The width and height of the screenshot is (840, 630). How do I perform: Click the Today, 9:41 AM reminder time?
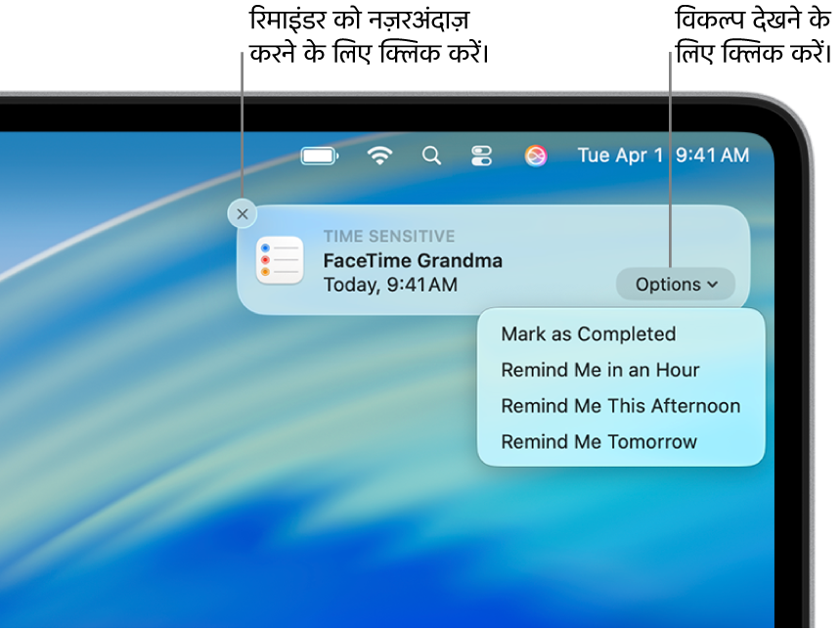click(390, 285)
